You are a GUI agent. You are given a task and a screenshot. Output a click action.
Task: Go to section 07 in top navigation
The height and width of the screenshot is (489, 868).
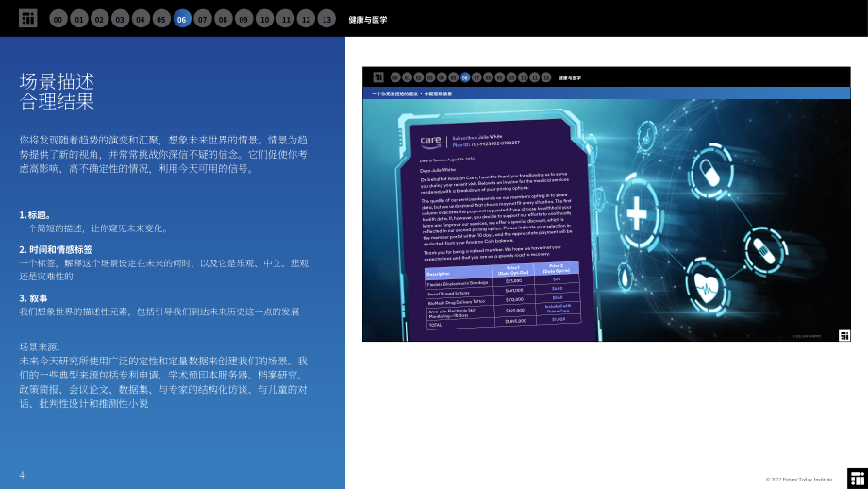(x=203, y=19)
